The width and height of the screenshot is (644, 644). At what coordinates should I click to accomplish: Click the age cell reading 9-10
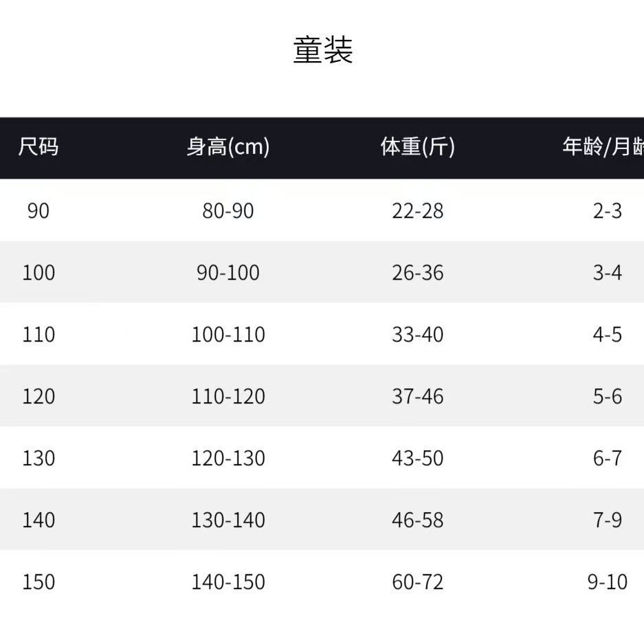pos(608,582)
